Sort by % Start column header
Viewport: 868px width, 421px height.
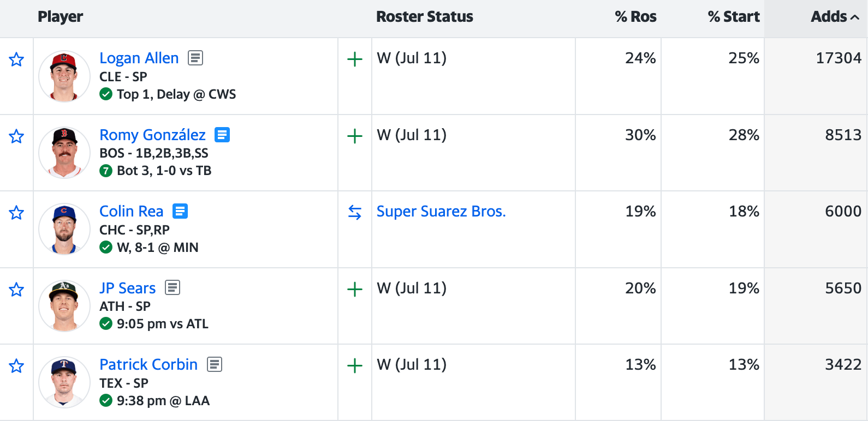[733, 17]
